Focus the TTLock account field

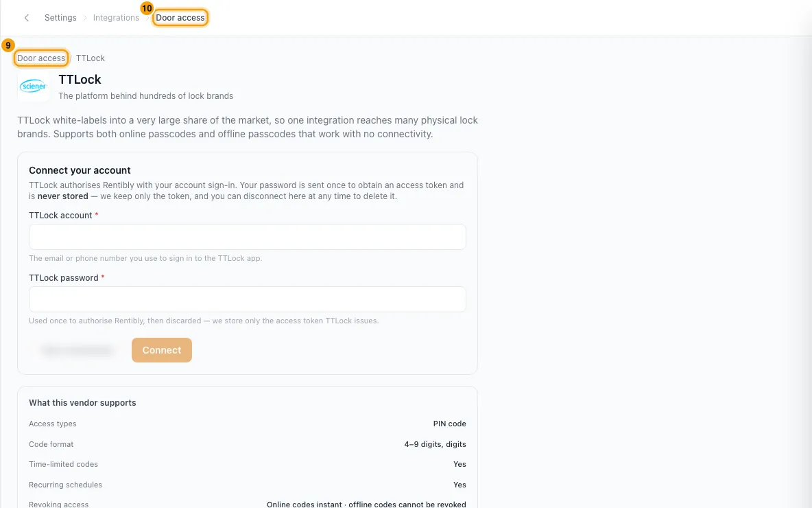pos(248,237)
